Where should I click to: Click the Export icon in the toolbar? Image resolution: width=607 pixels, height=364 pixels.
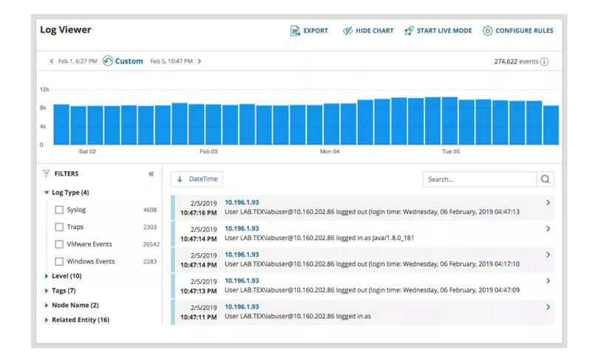pyautogui.click(x=295, y=31)
